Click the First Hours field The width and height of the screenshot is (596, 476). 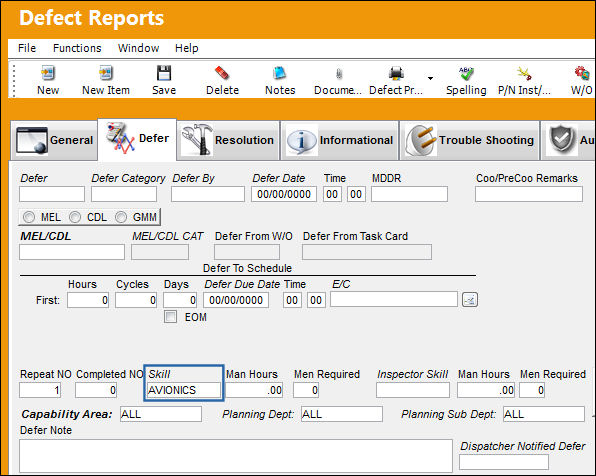(88, 300)
